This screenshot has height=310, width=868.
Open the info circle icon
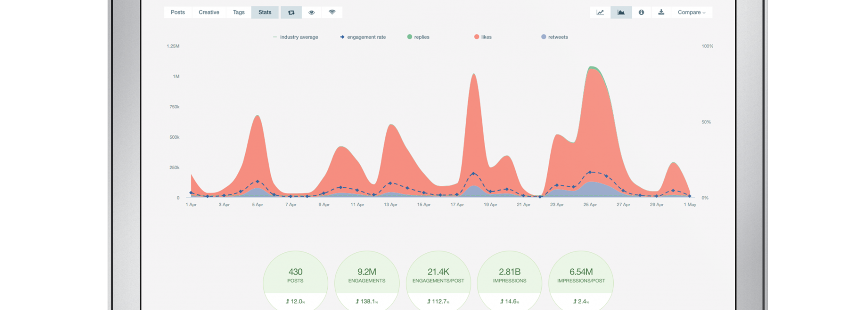point(641,13)
